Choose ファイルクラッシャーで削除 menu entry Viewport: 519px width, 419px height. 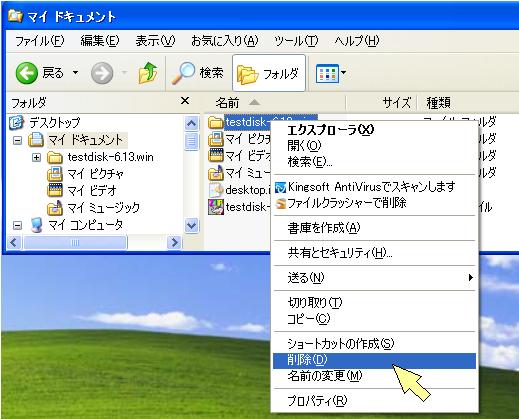pos(374,203)
